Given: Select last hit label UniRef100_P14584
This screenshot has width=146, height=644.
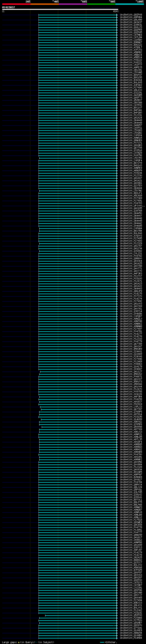Looking at the screenshot, I should 131,638.
